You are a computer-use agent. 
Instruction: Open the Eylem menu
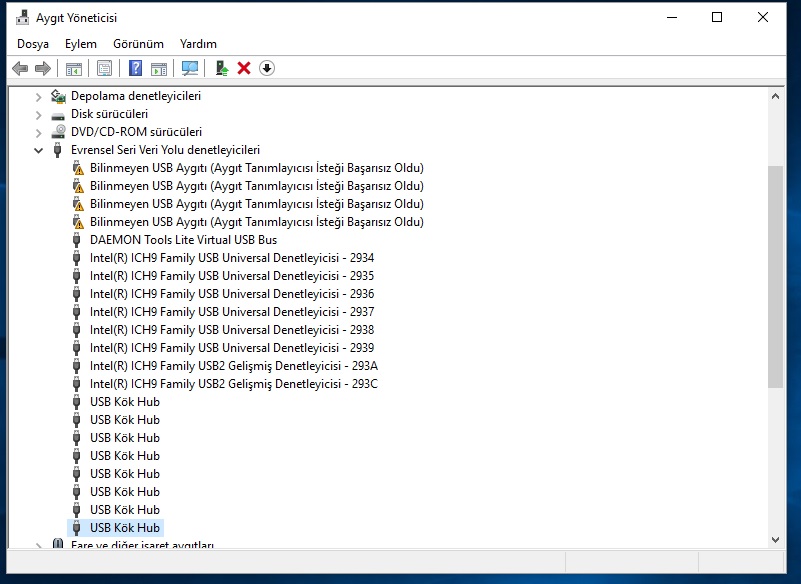[81, 44]
